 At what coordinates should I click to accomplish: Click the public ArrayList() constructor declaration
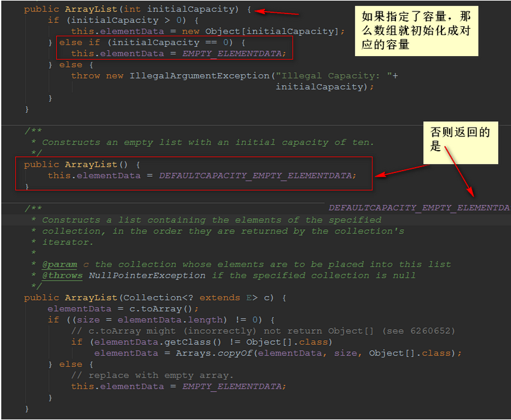[82, 165]
